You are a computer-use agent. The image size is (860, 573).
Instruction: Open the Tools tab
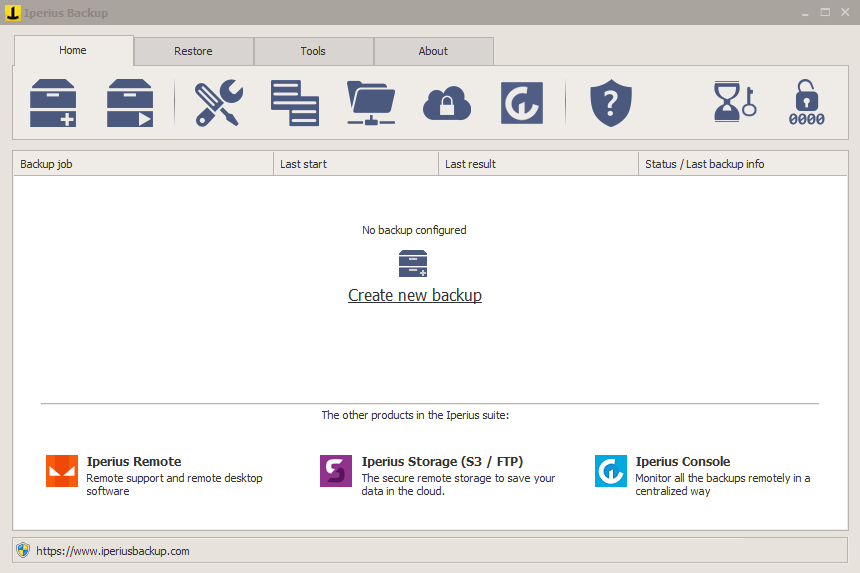313,51
